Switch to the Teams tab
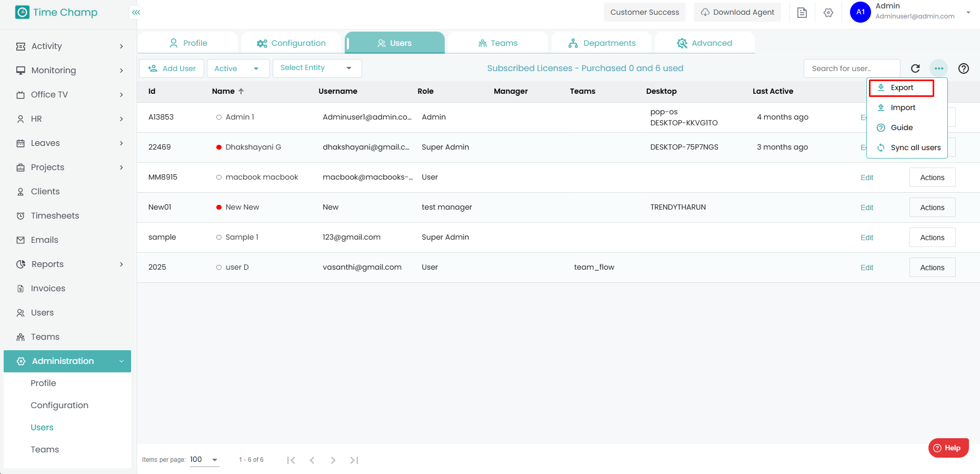 tap(497, 43)
